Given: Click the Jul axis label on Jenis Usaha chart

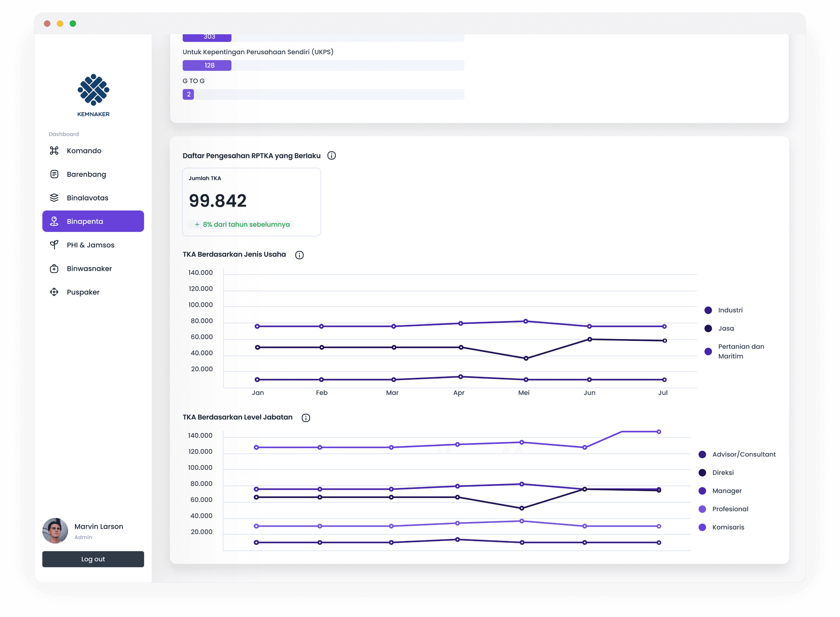Looking at the screenshot, I should 663,392.
